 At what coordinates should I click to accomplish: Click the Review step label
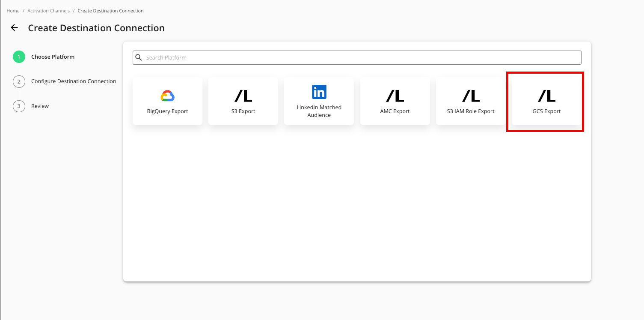click(x=40, y=106)
